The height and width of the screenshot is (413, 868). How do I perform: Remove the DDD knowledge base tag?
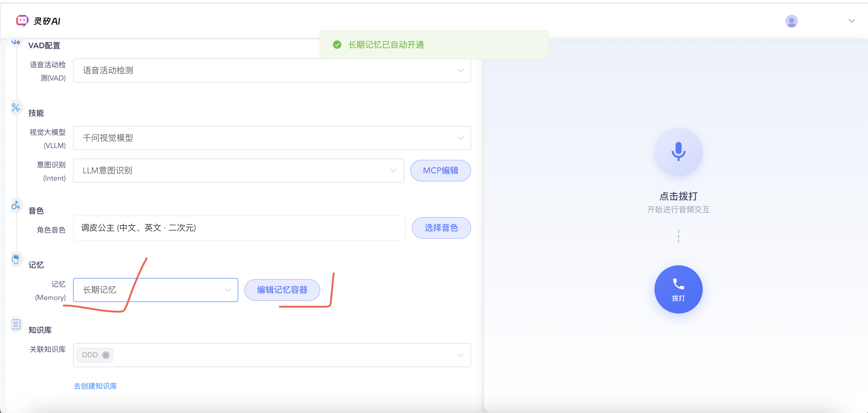[106, 355]
